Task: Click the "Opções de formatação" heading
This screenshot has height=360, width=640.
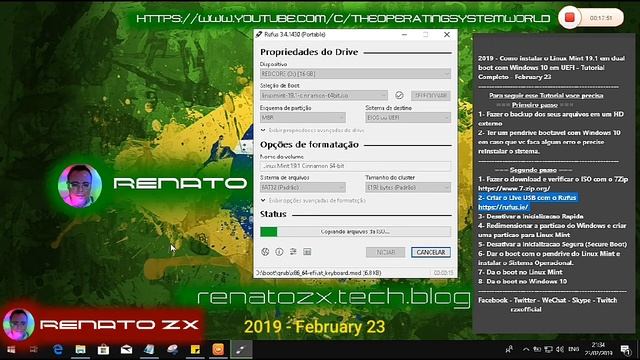Action: coord(309,145)
